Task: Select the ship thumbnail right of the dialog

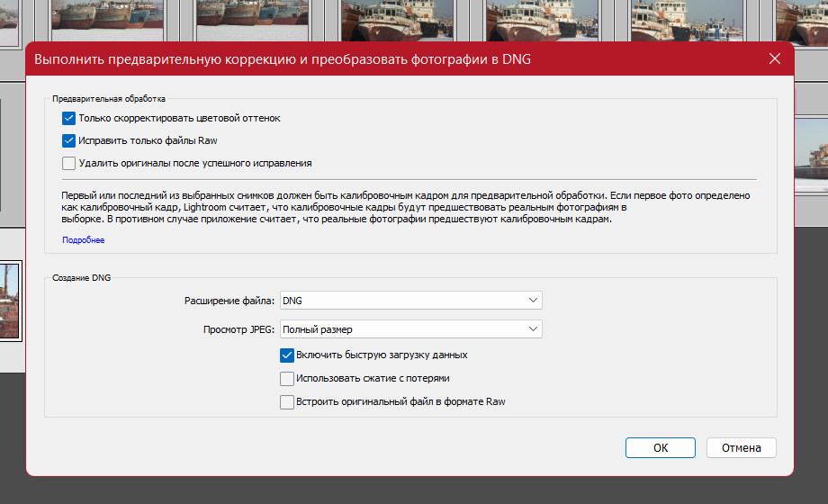Action: 812,157
